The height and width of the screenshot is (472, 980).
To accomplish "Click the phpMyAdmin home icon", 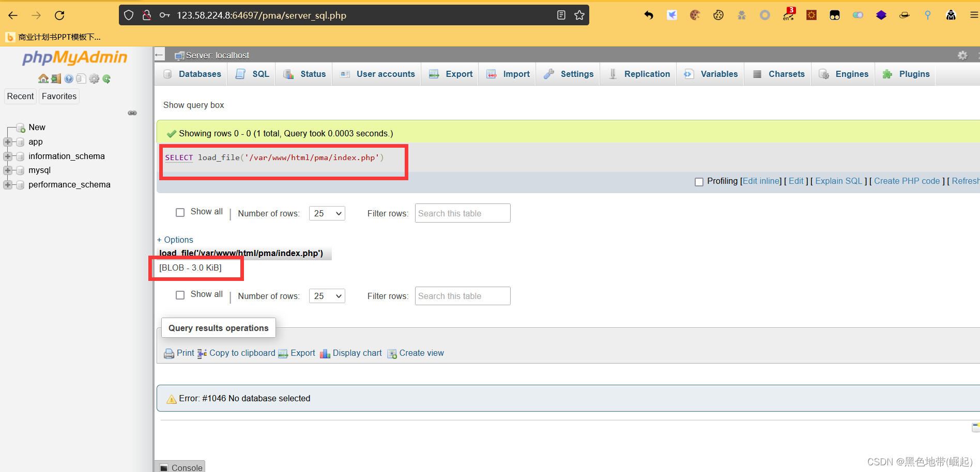I will (43, 78).
